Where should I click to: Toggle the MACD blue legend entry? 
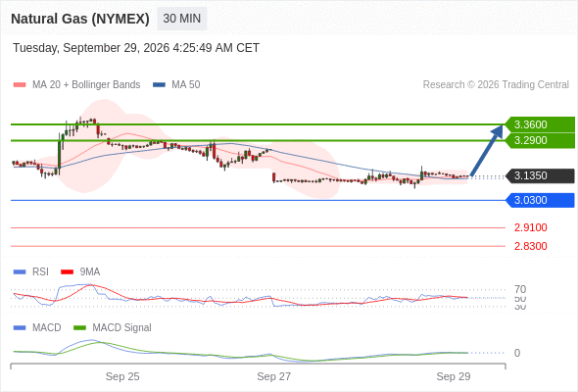point(37,327)
